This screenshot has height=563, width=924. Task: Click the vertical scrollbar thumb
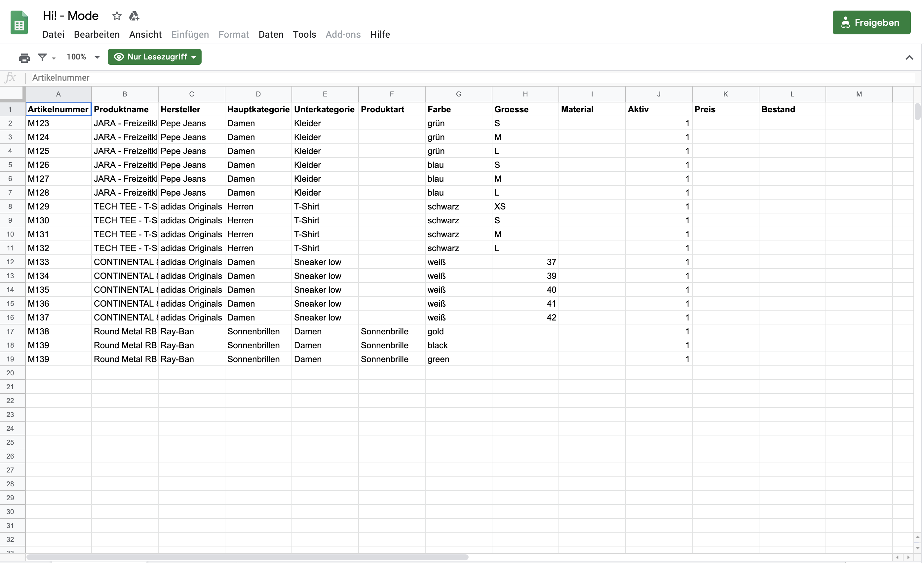pyautogui.click(x=917, y=112)
